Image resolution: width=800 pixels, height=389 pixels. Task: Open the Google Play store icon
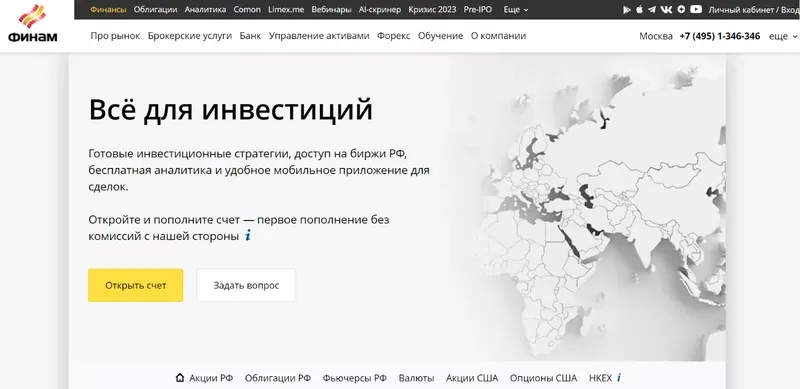coord(628,9)
